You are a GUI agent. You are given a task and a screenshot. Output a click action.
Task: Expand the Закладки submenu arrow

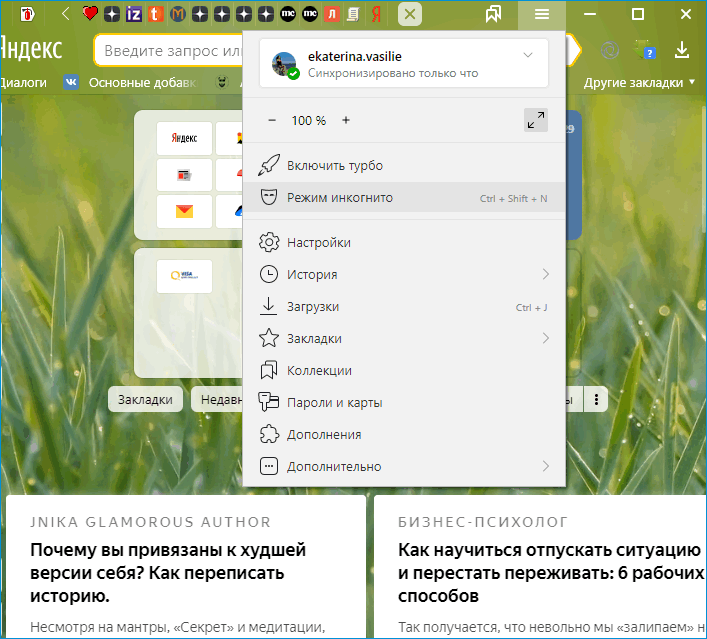tap(546, 338)
